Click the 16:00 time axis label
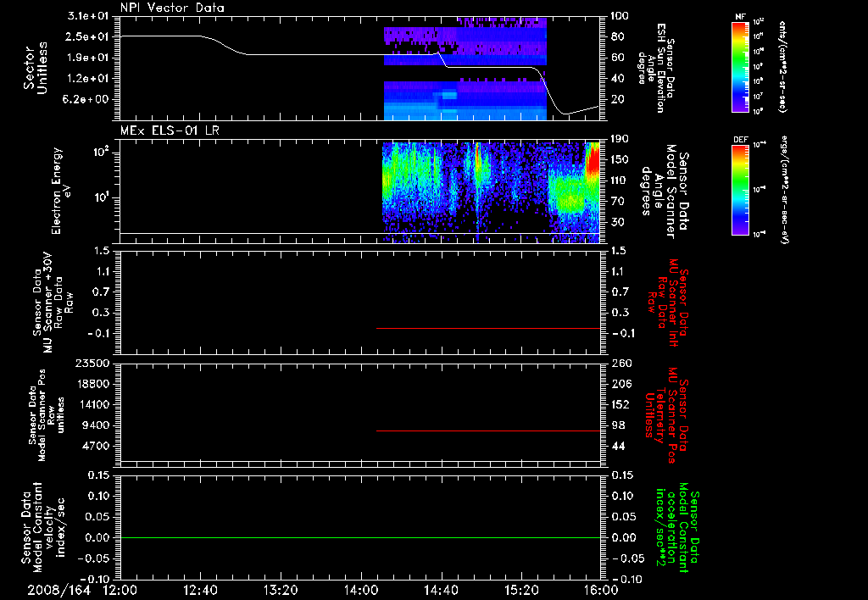868x600 pixels. 601,590
